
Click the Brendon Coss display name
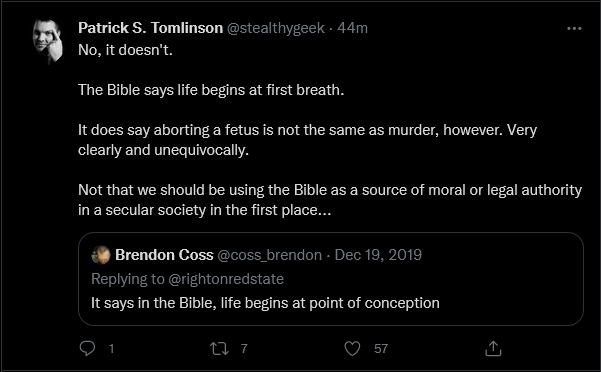164,255
